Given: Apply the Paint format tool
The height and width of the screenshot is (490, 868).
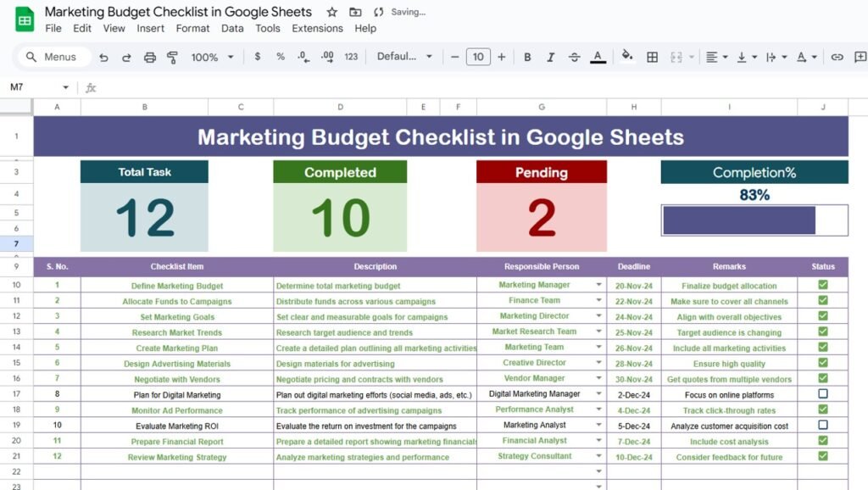Looking at the screenshot, I should pyautogui.click(x=174, y=57).
